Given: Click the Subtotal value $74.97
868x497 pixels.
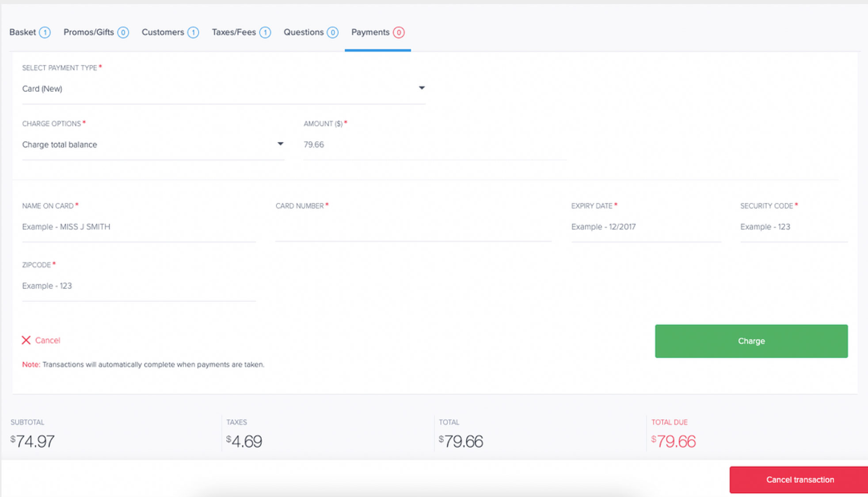Looking at the screenshot, I should pos(32,441).
